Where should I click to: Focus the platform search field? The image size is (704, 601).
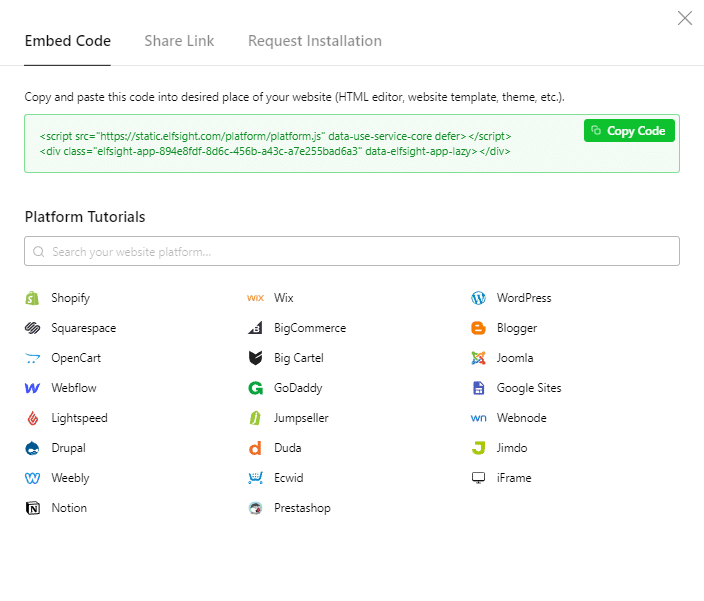352,251
